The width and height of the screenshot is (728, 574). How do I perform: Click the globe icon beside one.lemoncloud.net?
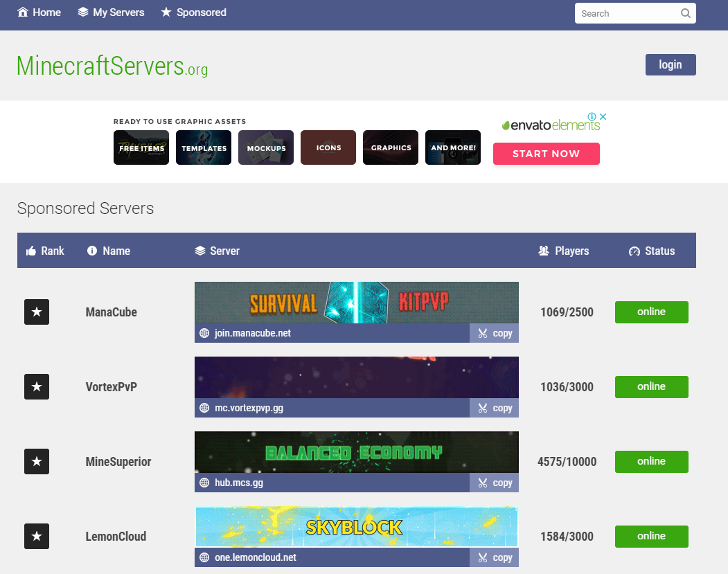click(204, 557)
